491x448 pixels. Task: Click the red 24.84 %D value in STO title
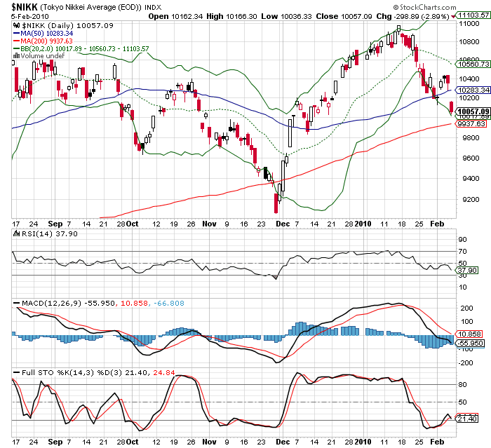click(163, 372)
